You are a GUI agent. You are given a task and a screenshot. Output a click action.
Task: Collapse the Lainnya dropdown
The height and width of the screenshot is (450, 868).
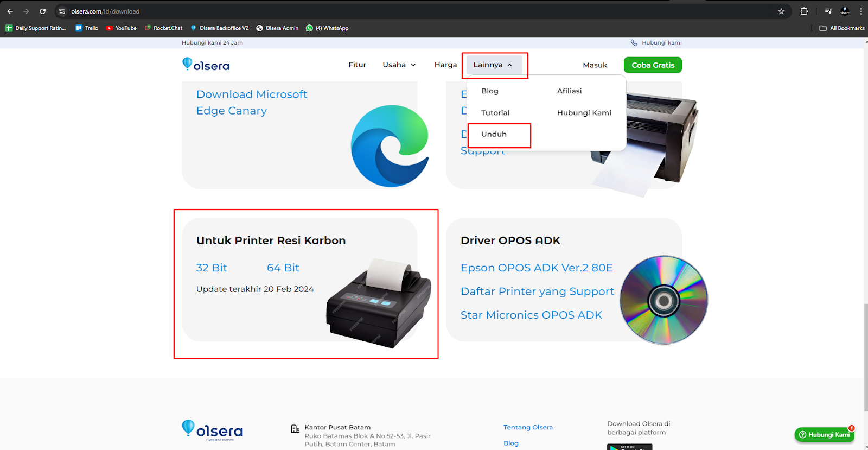pyautogui.click(x=494, y=65)
